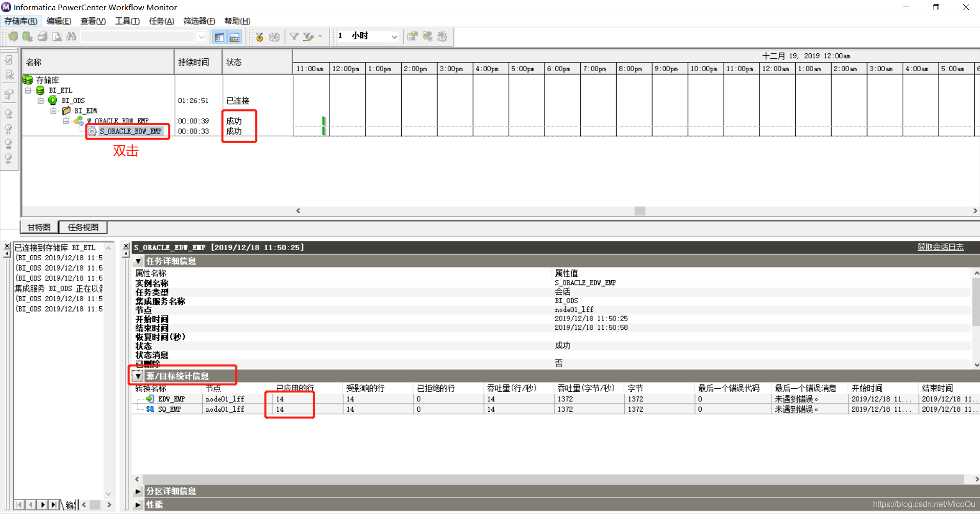
Task: Select the S_ORACLE_EDW_EMP session row
Action: [130, 131]
